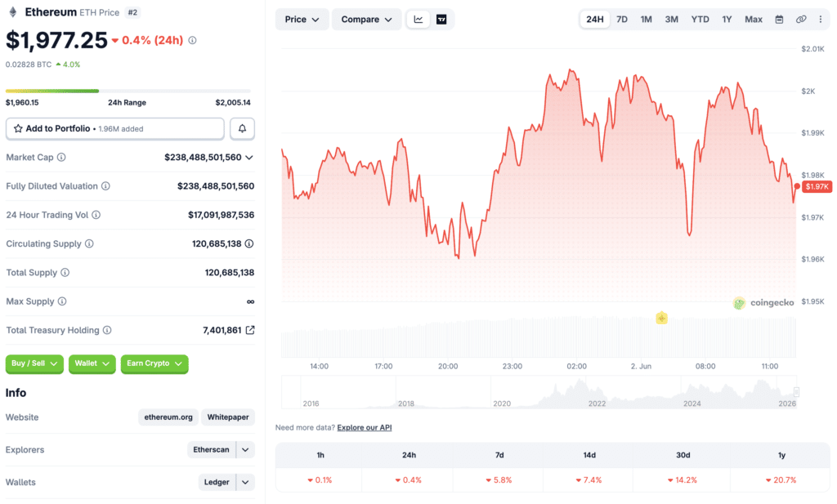The width and height of the screenshot is (837, 504).
Task: Select the YTD time range tab
Action: tap(700, 20)
